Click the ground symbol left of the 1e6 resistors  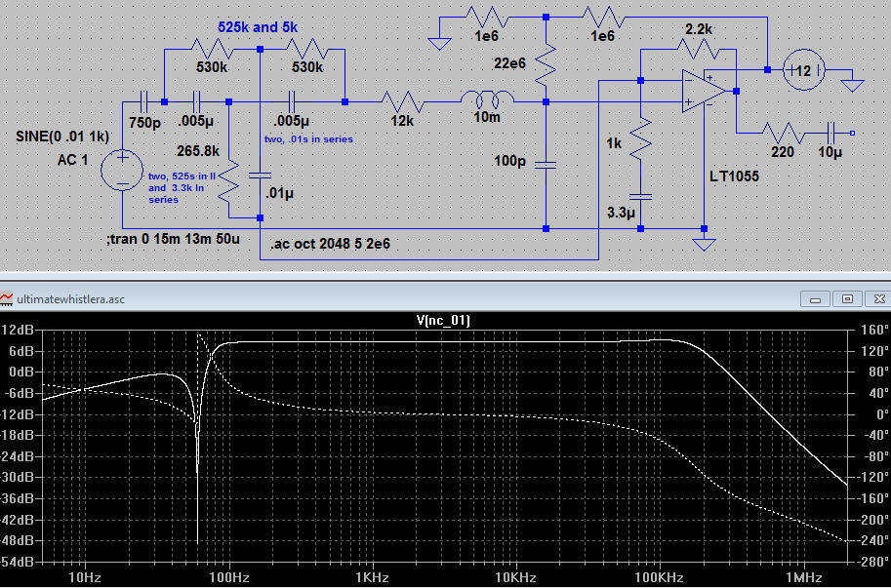tap(439, 43)
